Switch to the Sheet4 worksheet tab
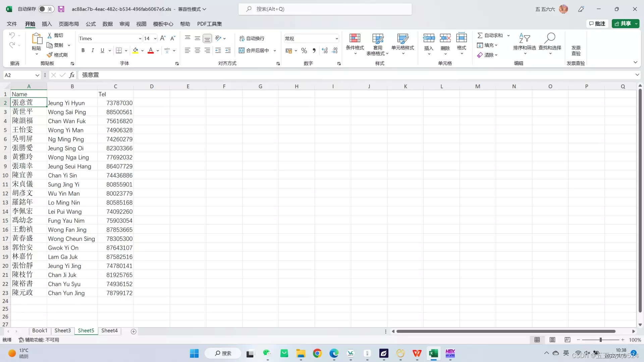 tap(109, 330)
